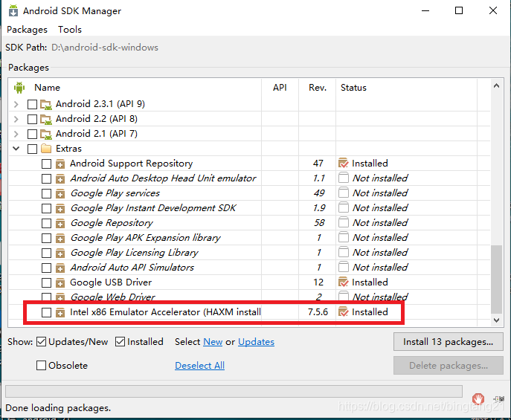Tick the Android Support Repository checkbox
This screenshot has width=511, height=420.
[x=46, y=164]
